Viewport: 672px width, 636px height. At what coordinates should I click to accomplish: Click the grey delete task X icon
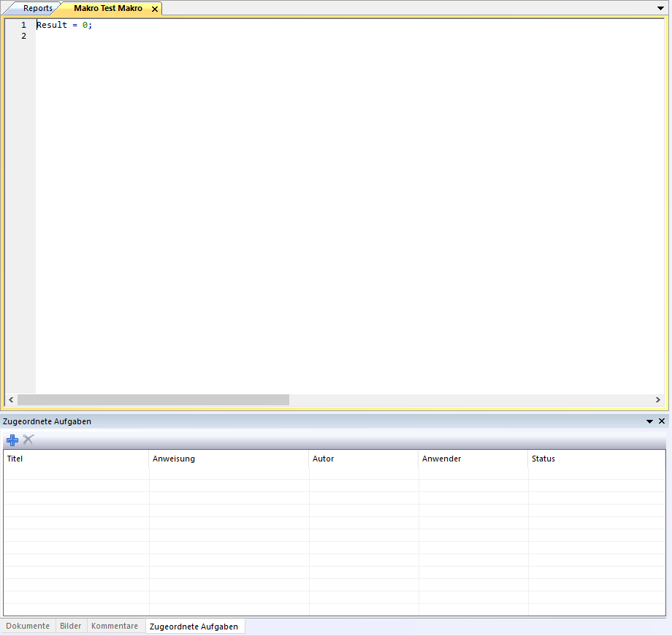point(28,440)
